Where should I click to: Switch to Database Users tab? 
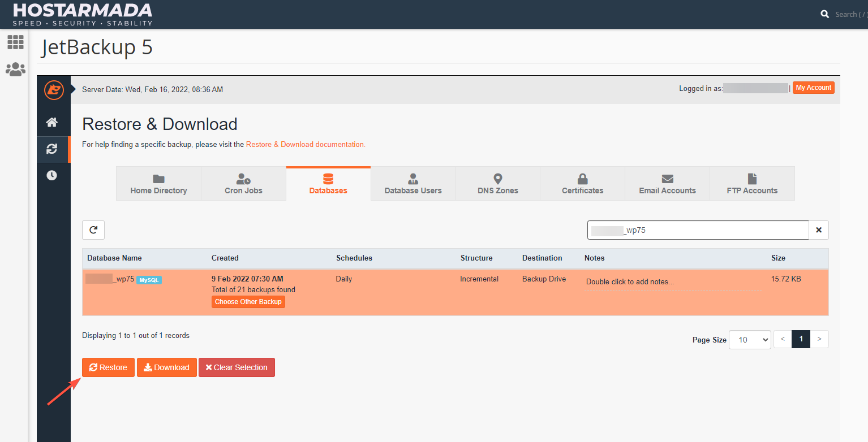413,184
